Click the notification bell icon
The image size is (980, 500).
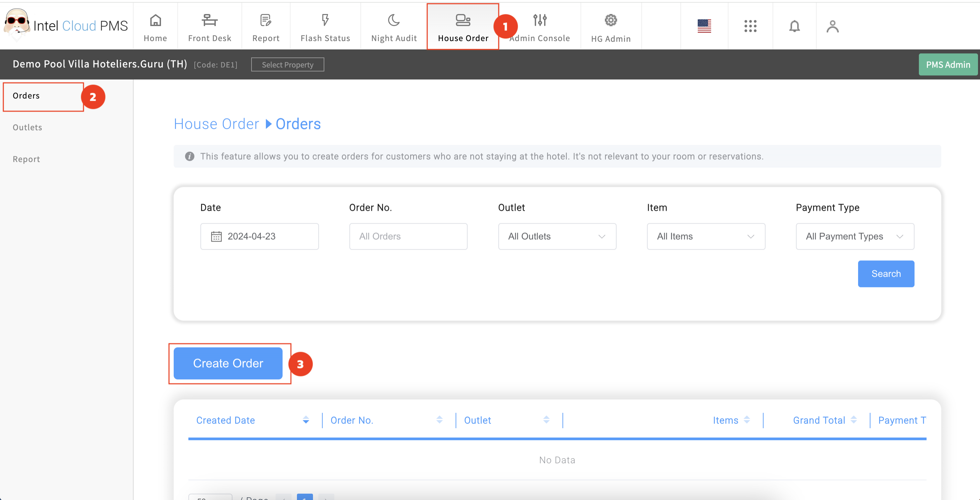click(794, 26)
